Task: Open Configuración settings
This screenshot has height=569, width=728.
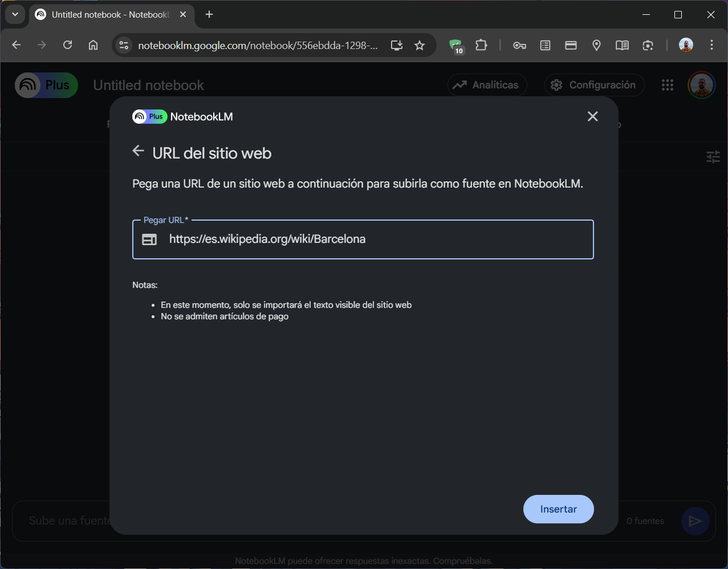Action: click(x=594, y=85)
